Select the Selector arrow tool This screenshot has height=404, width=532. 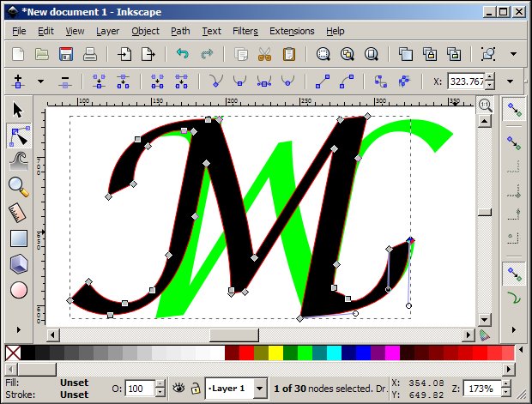tap(18, 110)
